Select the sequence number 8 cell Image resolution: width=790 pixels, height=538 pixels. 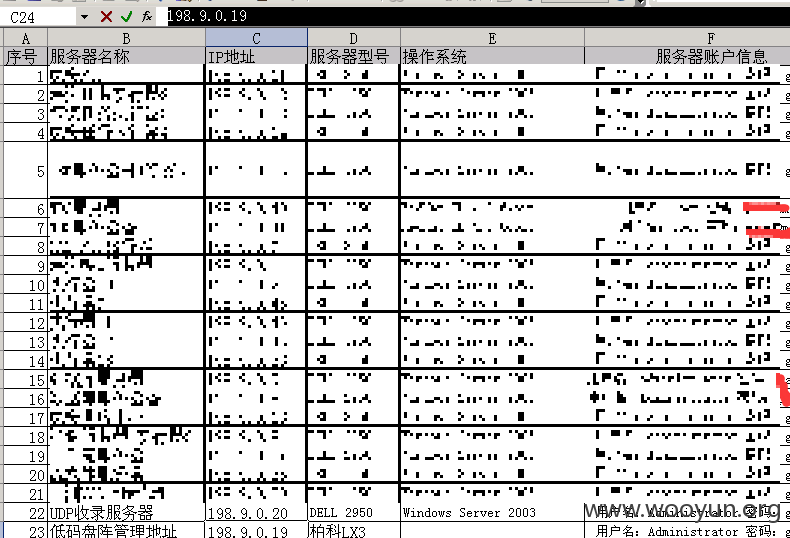click(26, 246)
